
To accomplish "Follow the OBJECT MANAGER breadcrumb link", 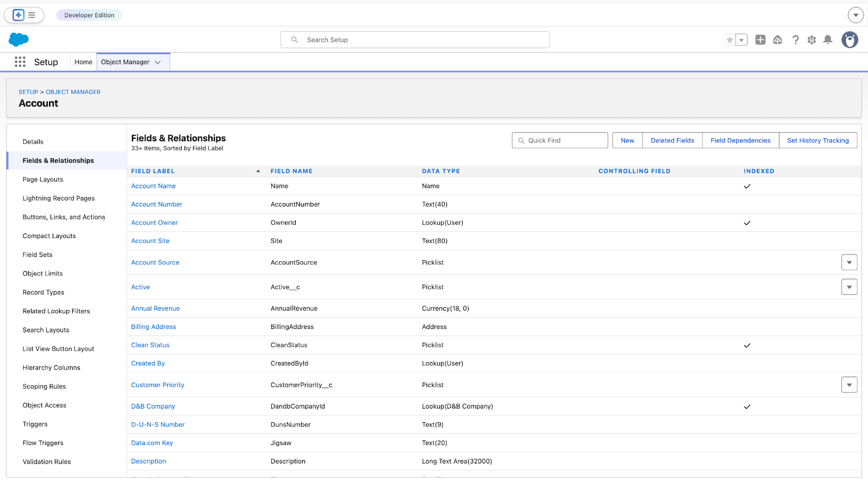I will [73, 92].
